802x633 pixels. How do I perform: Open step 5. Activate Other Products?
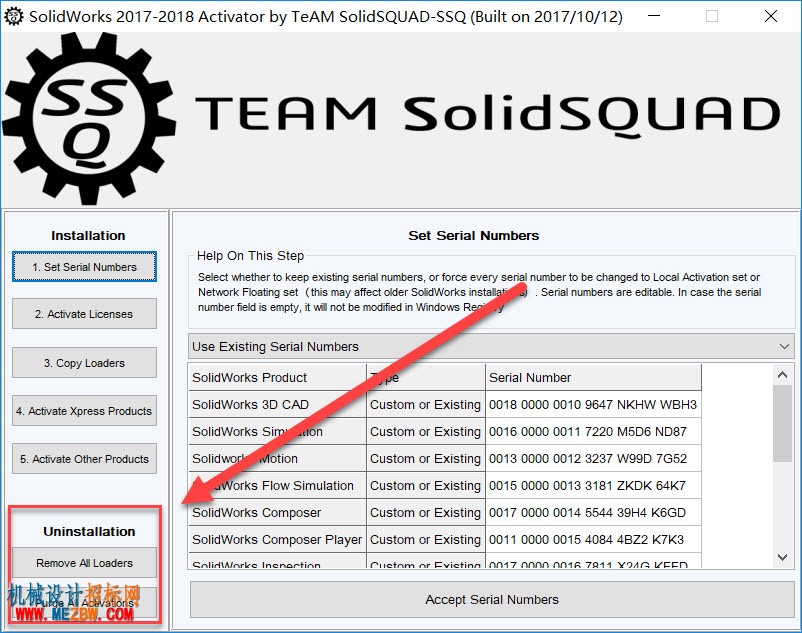(x=84, y=459)
